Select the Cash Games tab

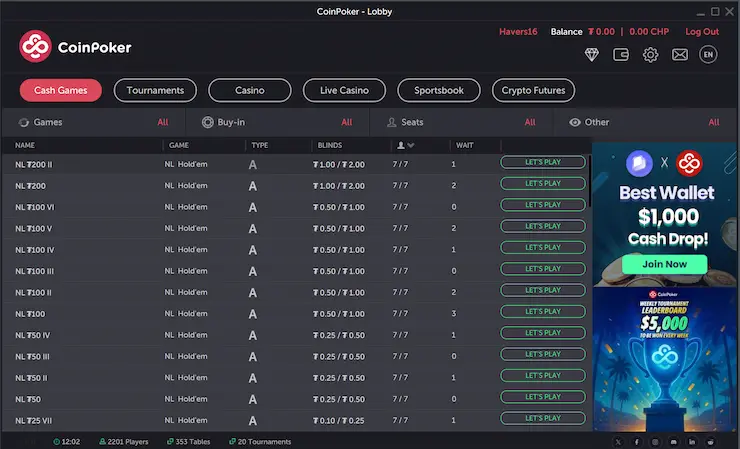click(60, 90)
